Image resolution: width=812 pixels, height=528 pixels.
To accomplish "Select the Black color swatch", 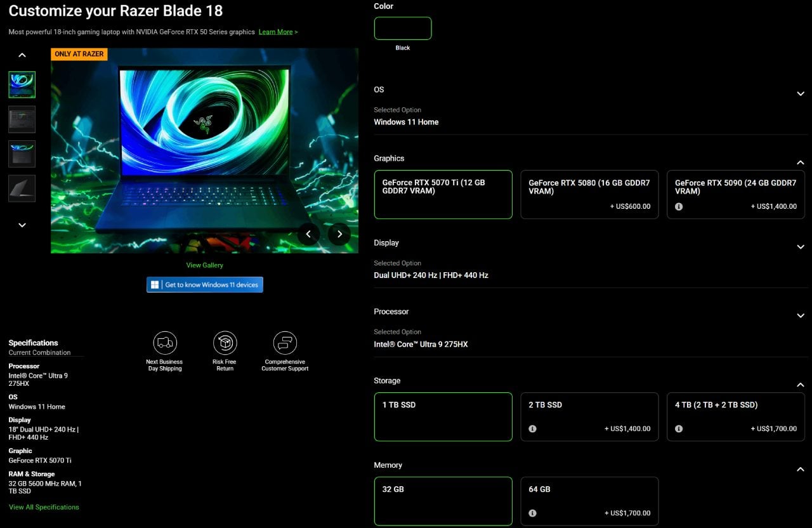I will click(x=403, y=28).
